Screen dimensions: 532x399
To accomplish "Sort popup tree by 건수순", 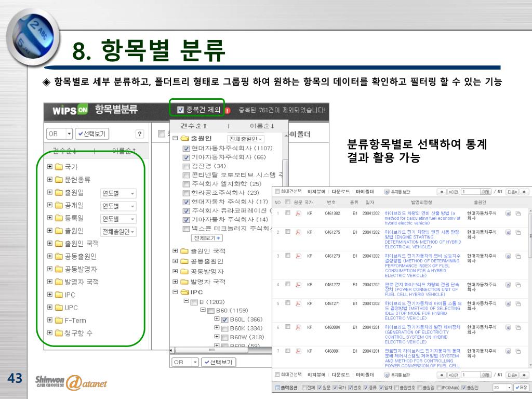I will click(x=194, y=126).
